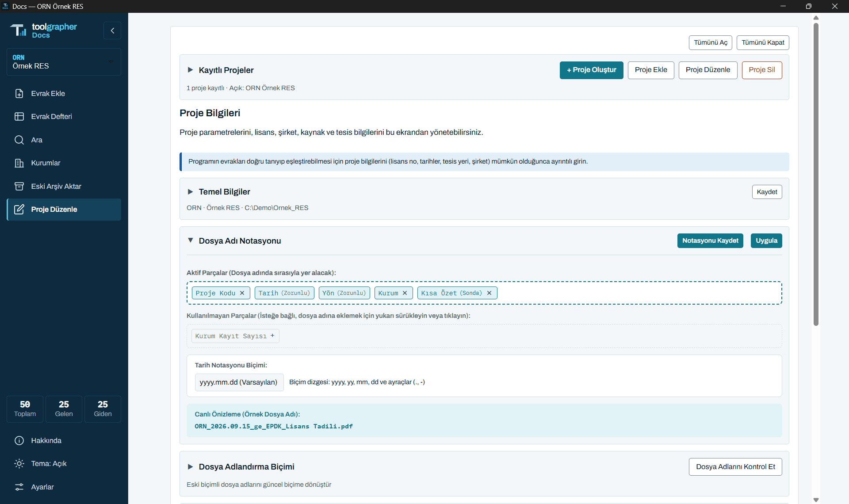Click the Ayarlar sliders icon
Image resolution: width=849 pixels, height=504 pixels.
coord(19,487)
